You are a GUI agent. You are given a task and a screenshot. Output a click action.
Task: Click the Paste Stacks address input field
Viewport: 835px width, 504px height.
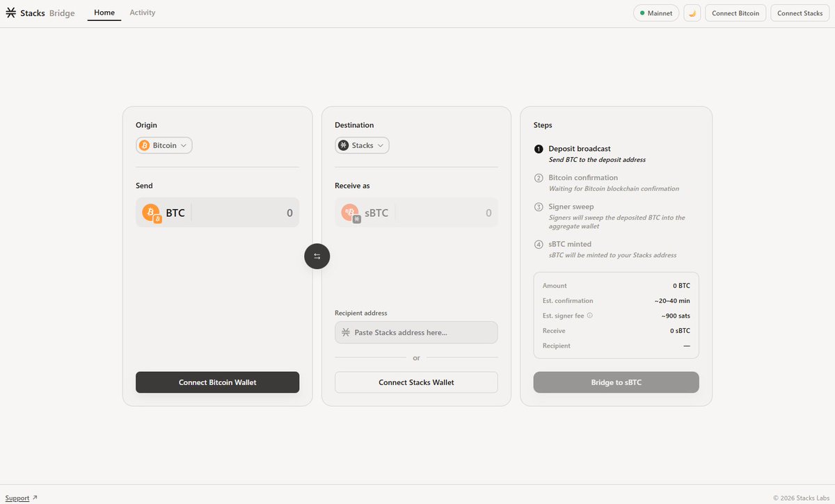click(x=416, y=332)
